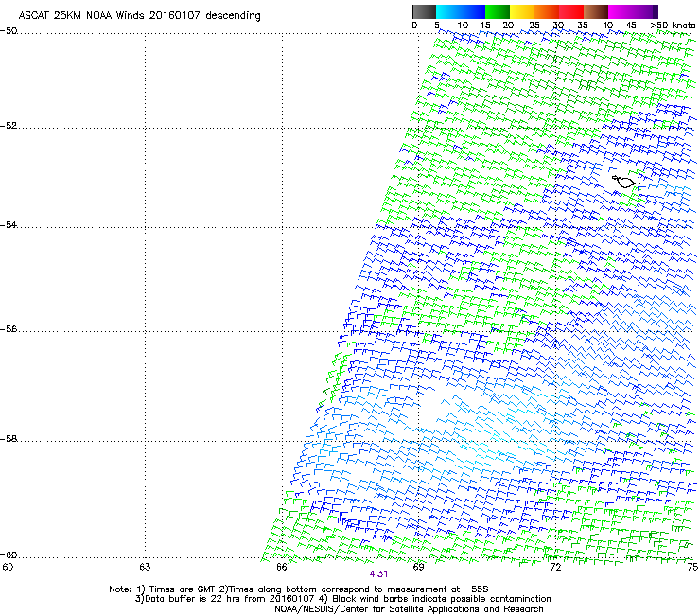
Task: Click the '-60' latitude axis label
Action: 9,554
